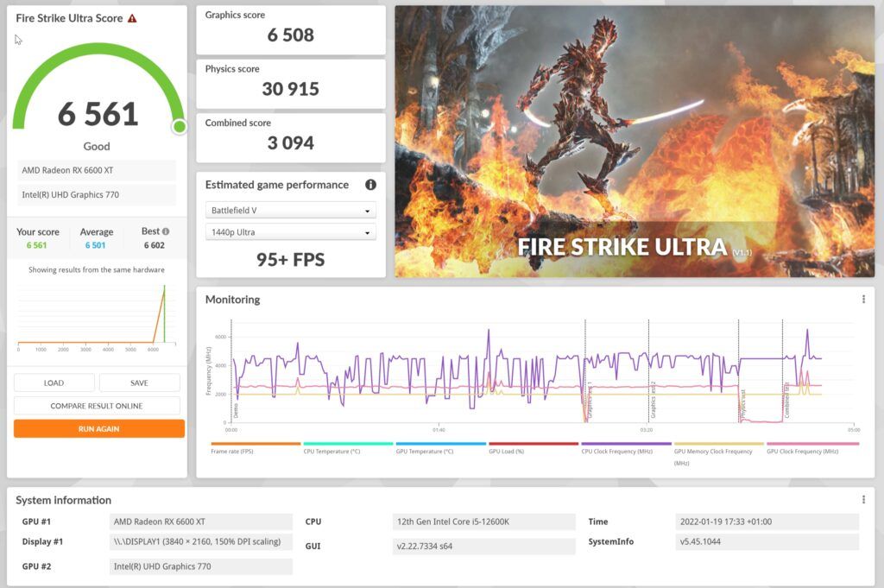This screenshot has height=588, width=884.
Task: Toggle the GPU Load (%) legend series
Action: 534,448
